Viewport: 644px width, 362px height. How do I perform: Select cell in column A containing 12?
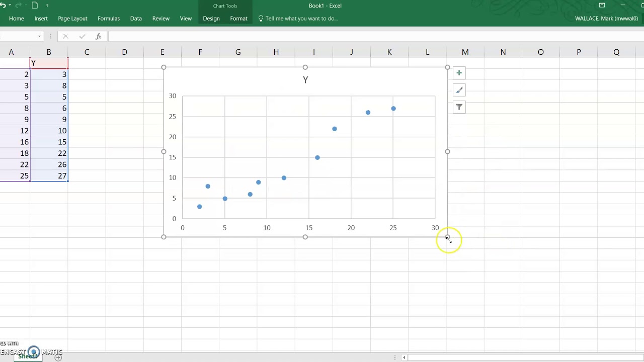click(15, 131)
